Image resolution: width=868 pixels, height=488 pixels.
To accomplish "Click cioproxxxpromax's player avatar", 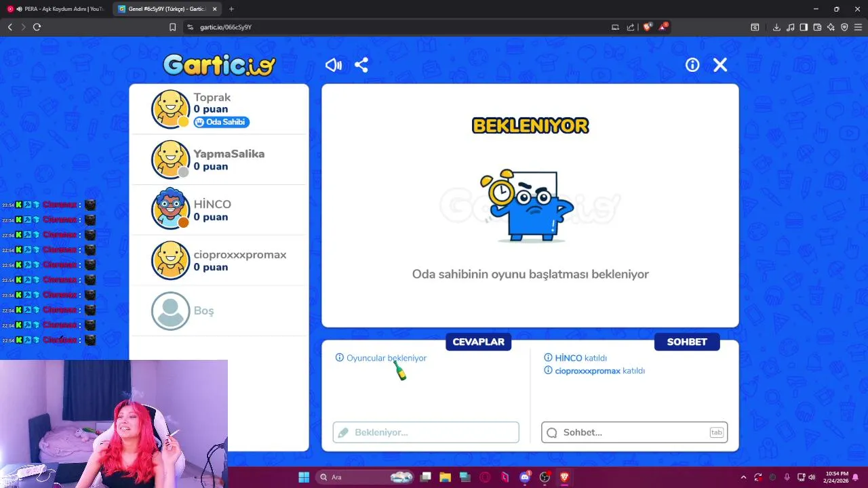I will [170, 260].
